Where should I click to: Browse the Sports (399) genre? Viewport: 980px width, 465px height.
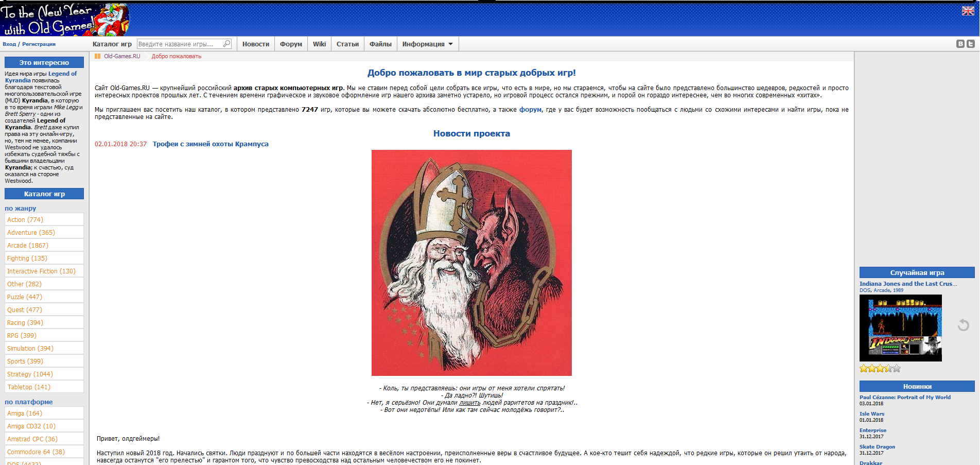(x=44, y=361)
